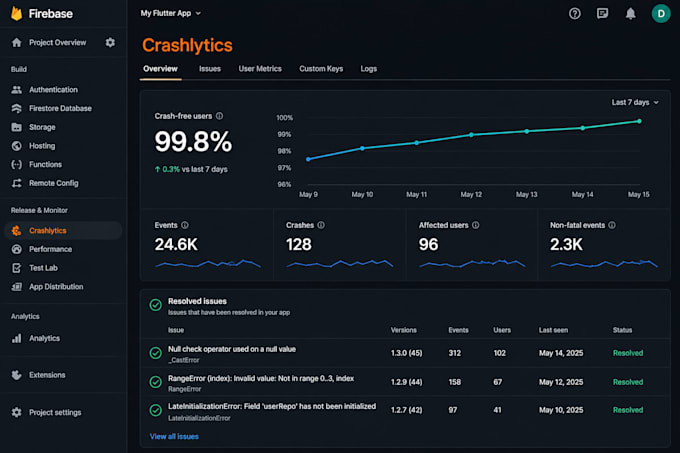This screenshot has height=453, width=680.
Task: Click info icon beside Non-fatal events
Action: (612, 225)
